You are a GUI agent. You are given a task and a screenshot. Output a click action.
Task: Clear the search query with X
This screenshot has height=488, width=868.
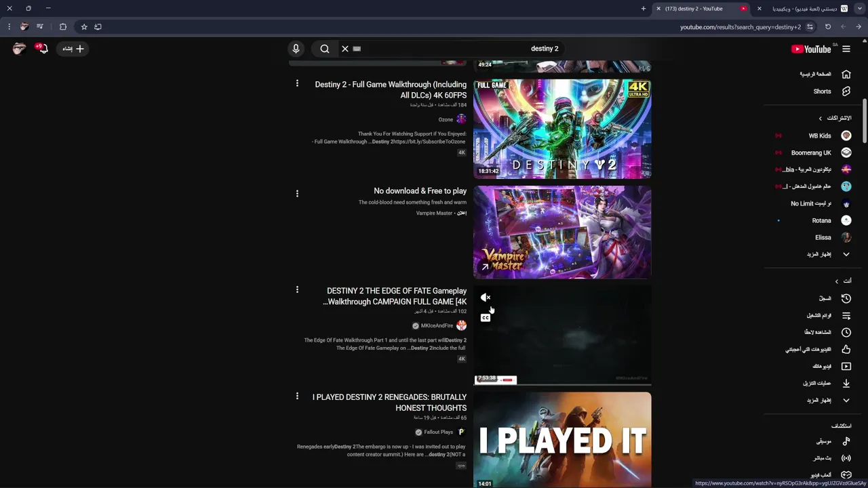coord(345,49)
